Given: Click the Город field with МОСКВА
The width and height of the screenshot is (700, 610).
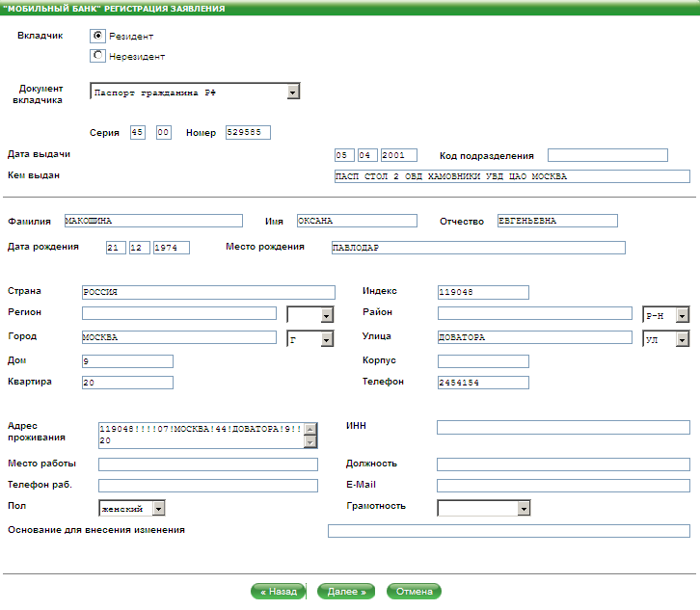Looking at the screenshot, I should 179,337.
